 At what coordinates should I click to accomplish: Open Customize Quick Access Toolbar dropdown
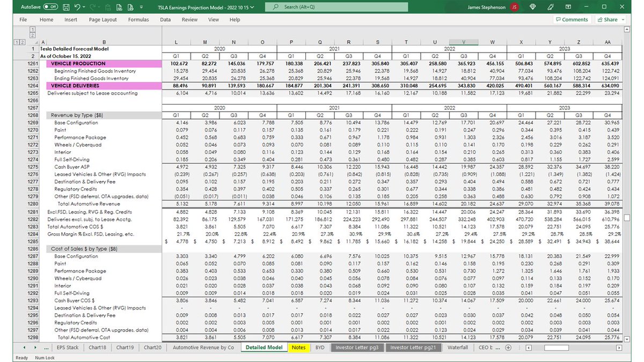tap(142, 8)
